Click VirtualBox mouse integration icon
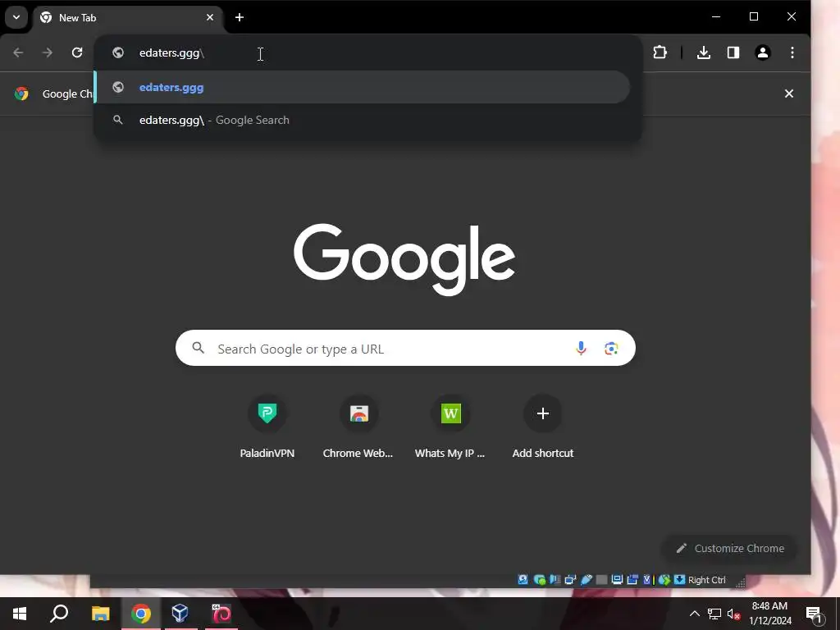 click(x=664, y=580)
